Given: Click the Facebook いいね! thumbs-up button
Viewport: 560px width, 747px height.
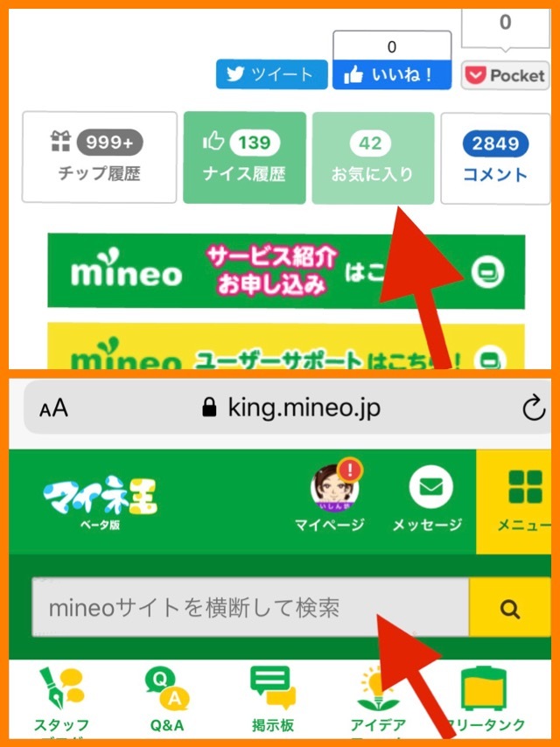Looking at the screenshot, I should [x=392, y=75].
